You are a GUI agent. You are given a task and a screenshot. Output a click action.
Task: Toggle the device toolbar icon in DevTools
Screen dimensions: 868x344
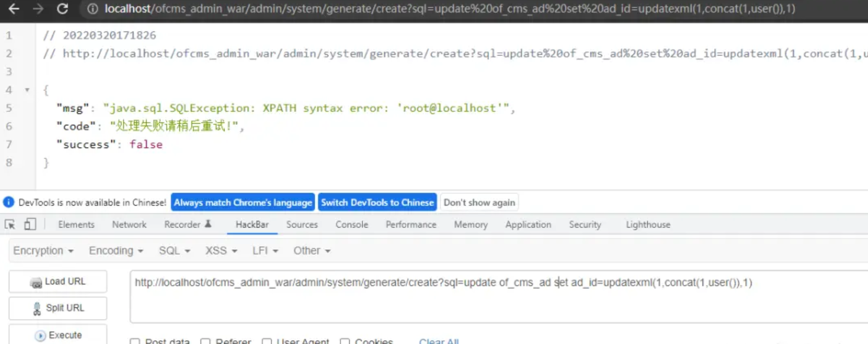point(30,224)
